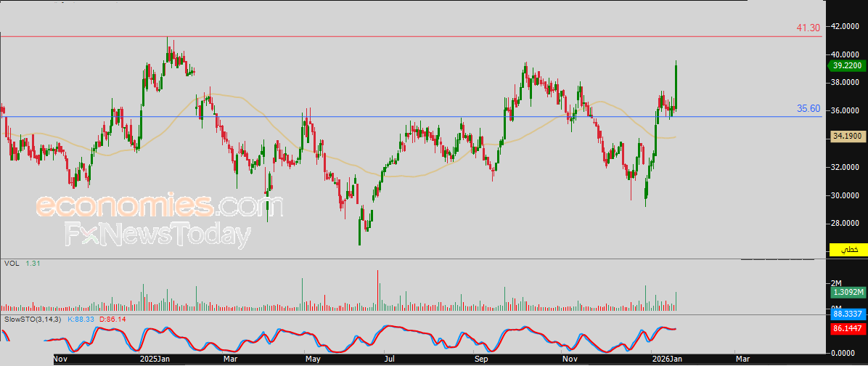Click the 42.0000 price axis label
Viewport: 868px width, 366px height.
846,27
